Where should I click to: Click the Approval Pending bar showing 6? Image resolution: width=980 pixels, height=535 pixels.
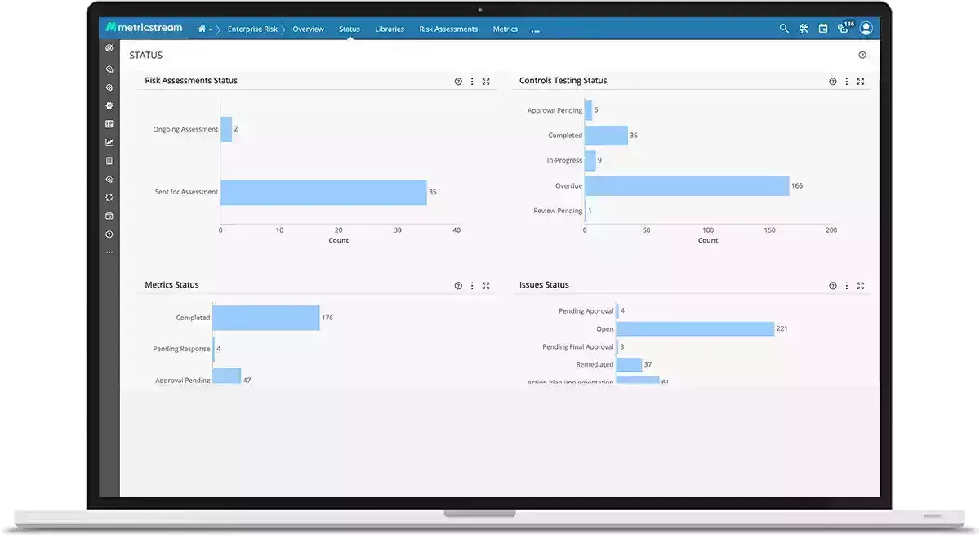pos(588,110)
